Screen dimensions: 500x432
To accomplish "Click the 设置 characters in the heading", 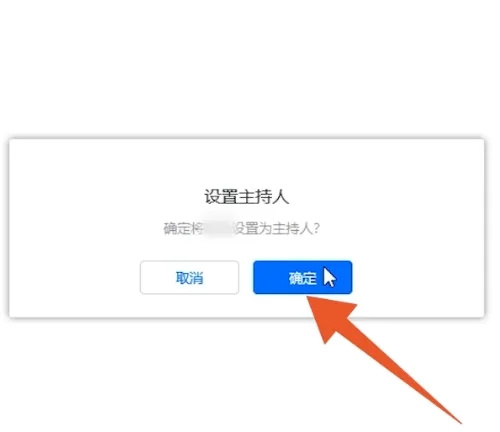I will coord(220,196).
